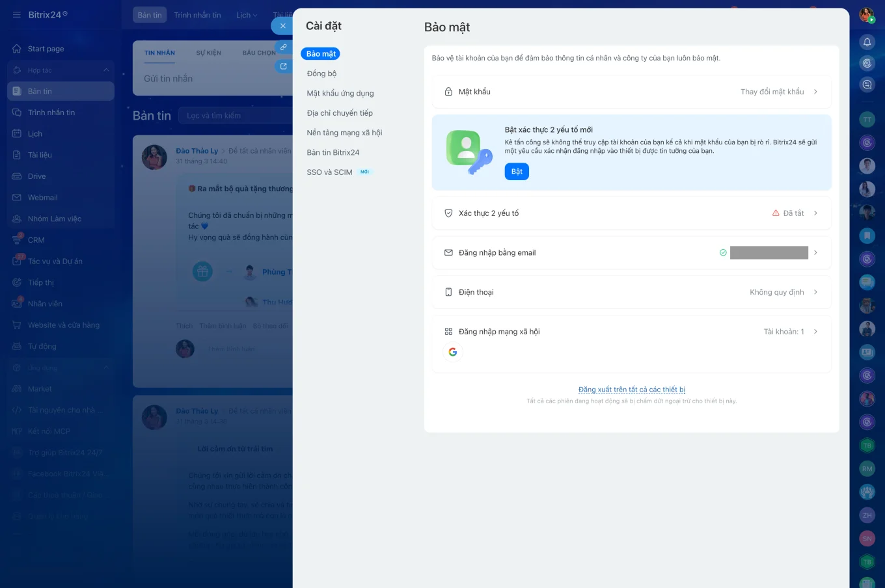
Task: Click the Bật button to enable 2FA
Action: click(x=517, y=172)
